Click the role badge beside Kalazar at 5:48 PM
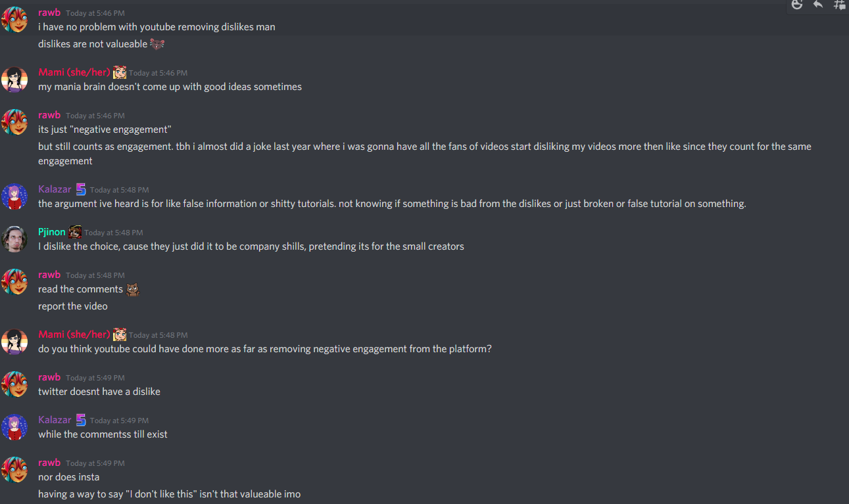This screenshot has width=849, height=504. pyautogui.click(x=81, y=189)
